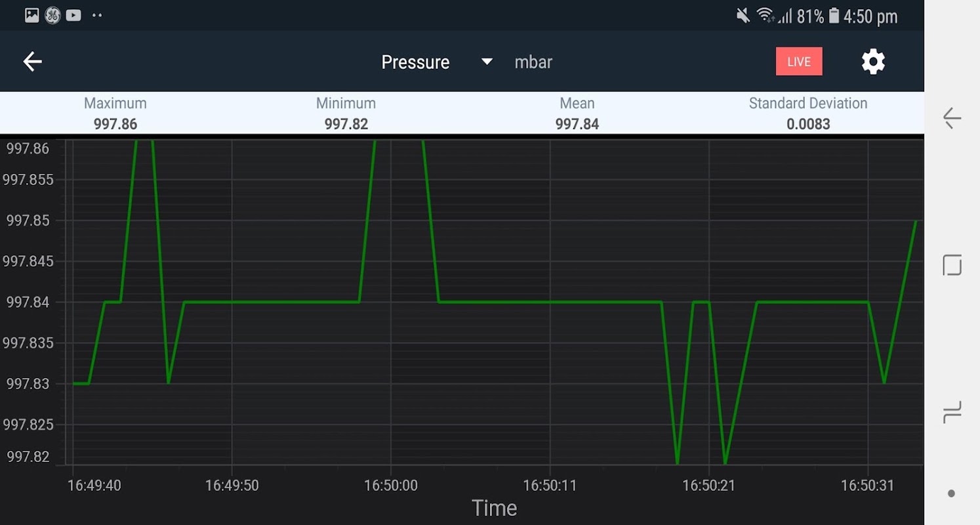The height and width of the screenshot is (525, 980).
Task: Open the Pressure sensor selector label
Action: click(415, 62)
